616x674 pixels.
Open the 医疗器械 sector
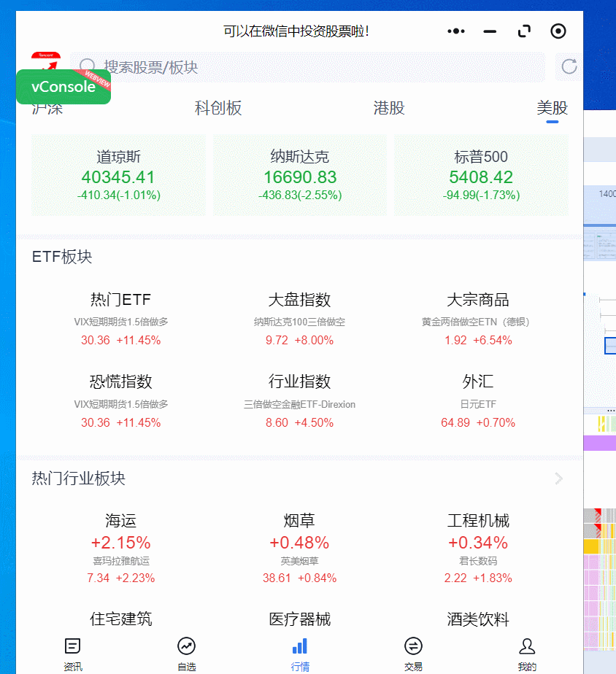coord(299,619)
